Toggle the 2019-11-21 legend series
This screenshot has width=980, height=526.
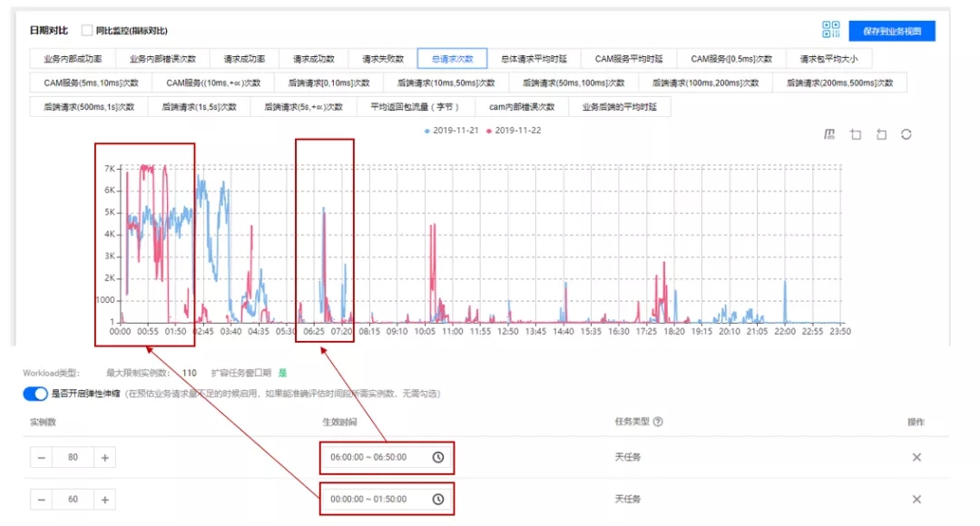coord(451,131)
